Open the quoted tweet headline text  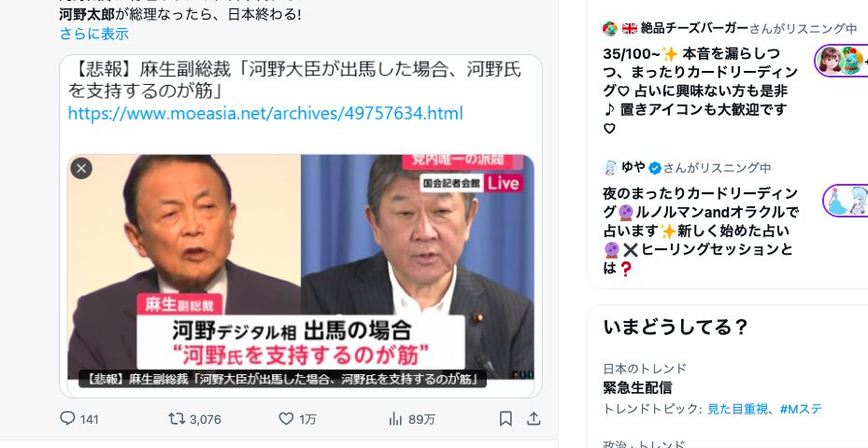click(x=294, y=80)
